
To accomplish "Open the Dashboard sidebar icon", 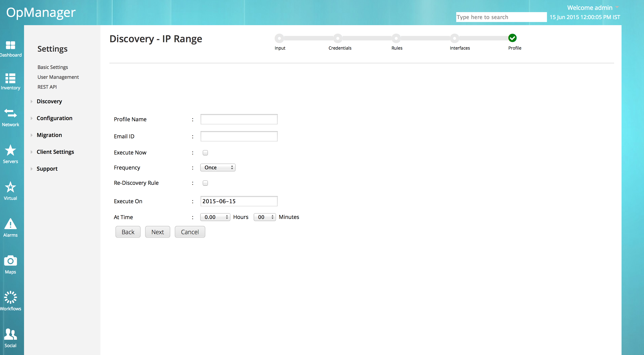I will click(10, 45).
